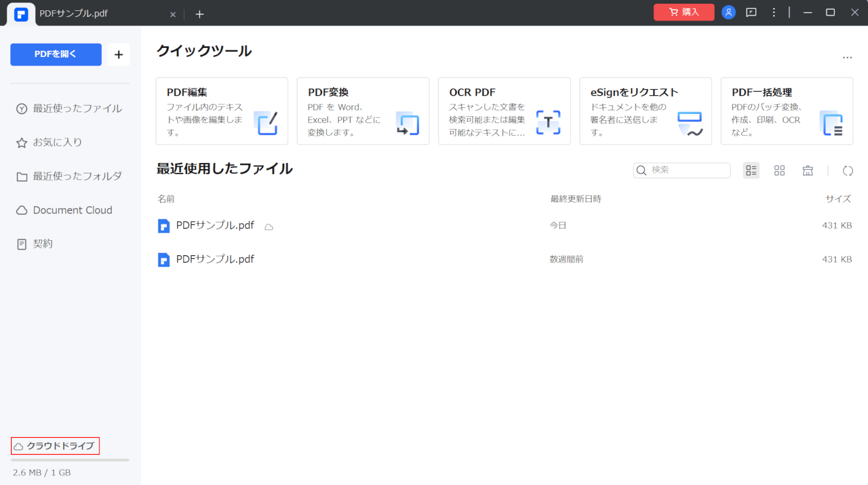Viewport: 868px width, 485px height.
Task: Click the 今日 date cell
Action: coord(558,226)
